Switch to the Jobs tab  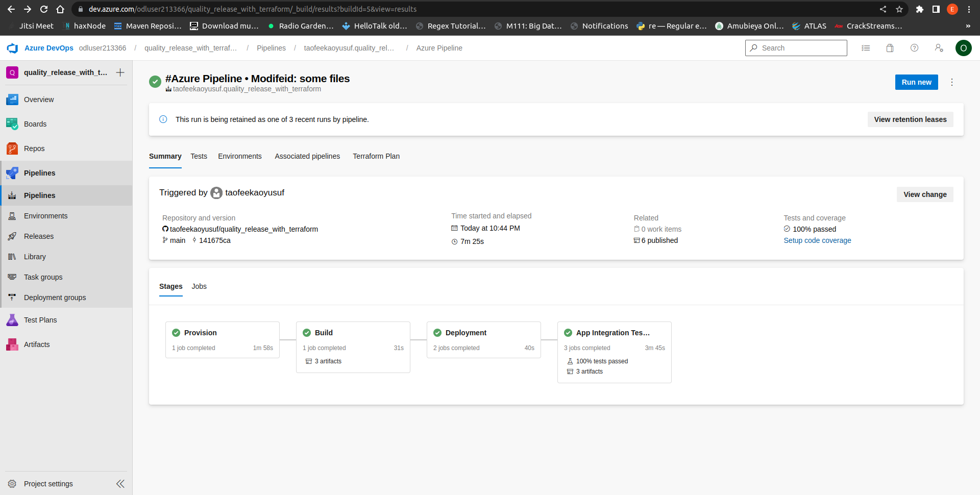point(199,286)
